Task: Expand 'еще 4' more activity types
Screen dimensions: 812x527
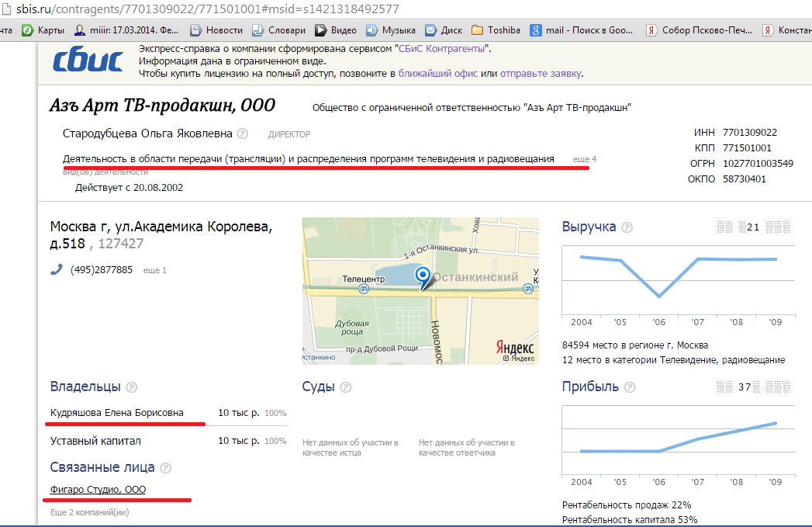Action: pyautogui.click(x=584, y=159)
